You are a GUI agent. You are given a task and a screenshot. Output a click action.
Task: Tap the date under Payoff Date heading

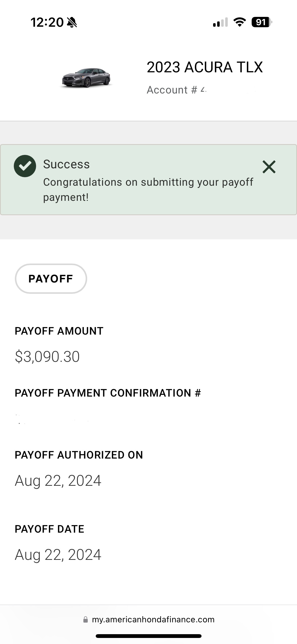[58, 555]
